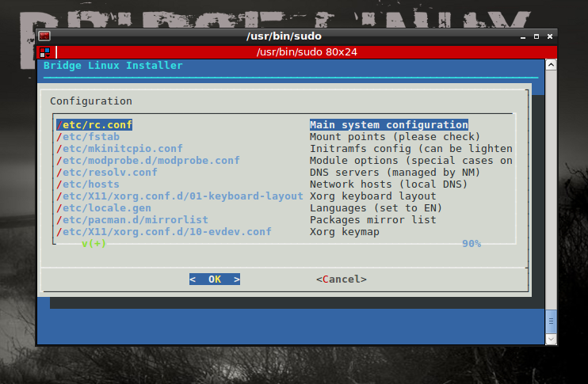The image size is (588, 384).
Task: Pick the /etc/resolv.conf DNS servers entry
Action: point(107,173)
